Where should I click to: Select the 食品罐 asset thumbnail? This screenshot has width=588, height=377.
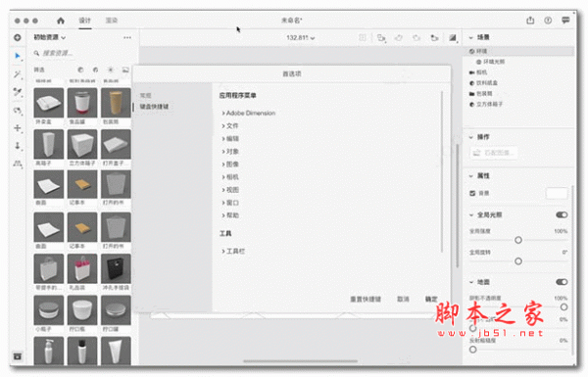pos(82,103)
